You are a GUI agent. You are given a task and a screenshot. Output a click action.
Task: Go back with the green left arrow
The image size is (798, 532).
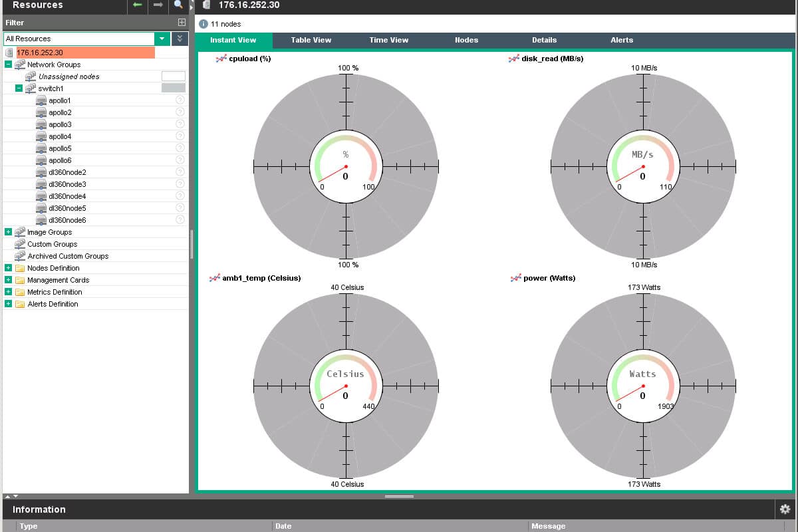coord(137,5)
